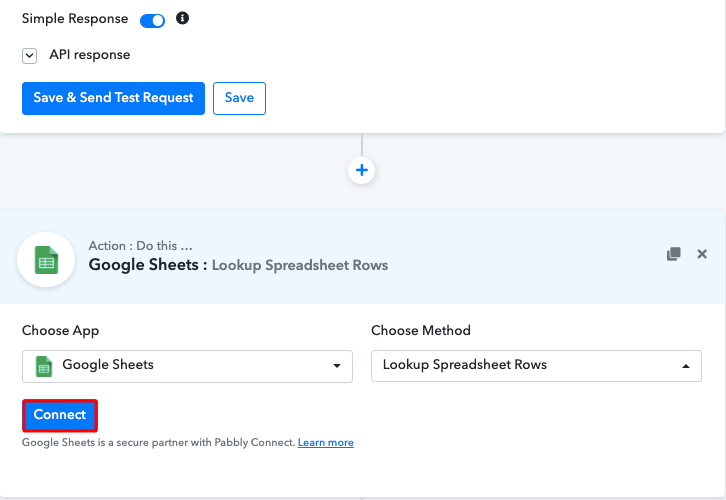The image size is (726, 500).
Task: Duplicate the Google Sheets action step
Action: 674,254
